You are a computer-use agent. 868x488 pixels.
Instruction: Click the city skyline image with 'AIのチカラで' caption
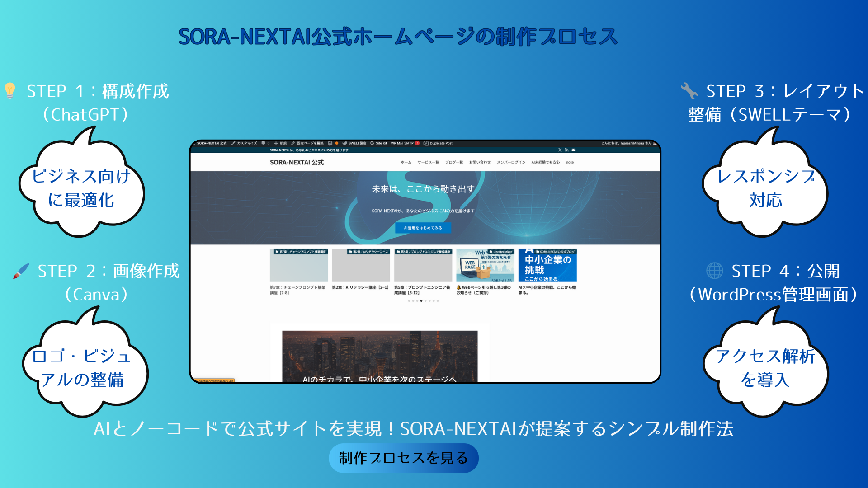(x=380, y=357)
